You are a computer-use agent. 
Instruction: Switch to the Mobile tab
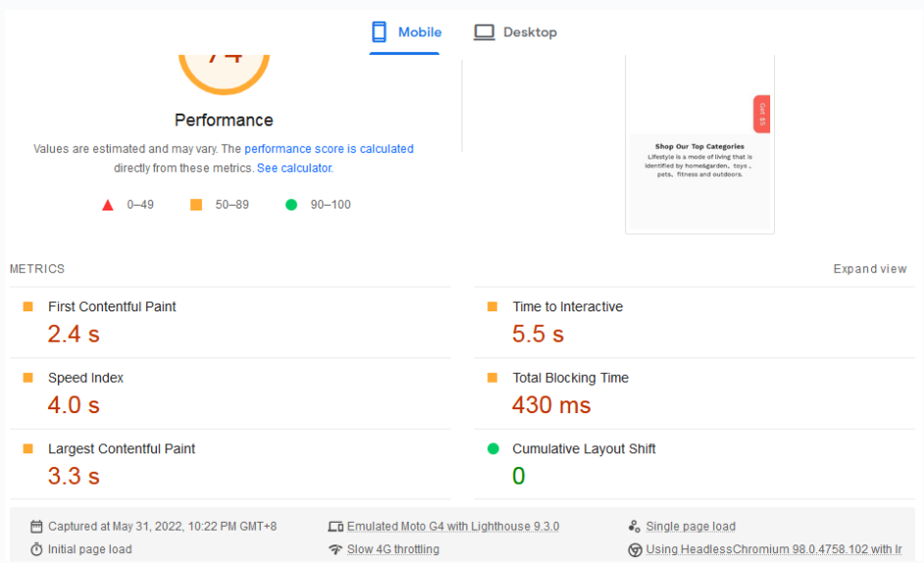pyautogui.click(x=406, y=32)
